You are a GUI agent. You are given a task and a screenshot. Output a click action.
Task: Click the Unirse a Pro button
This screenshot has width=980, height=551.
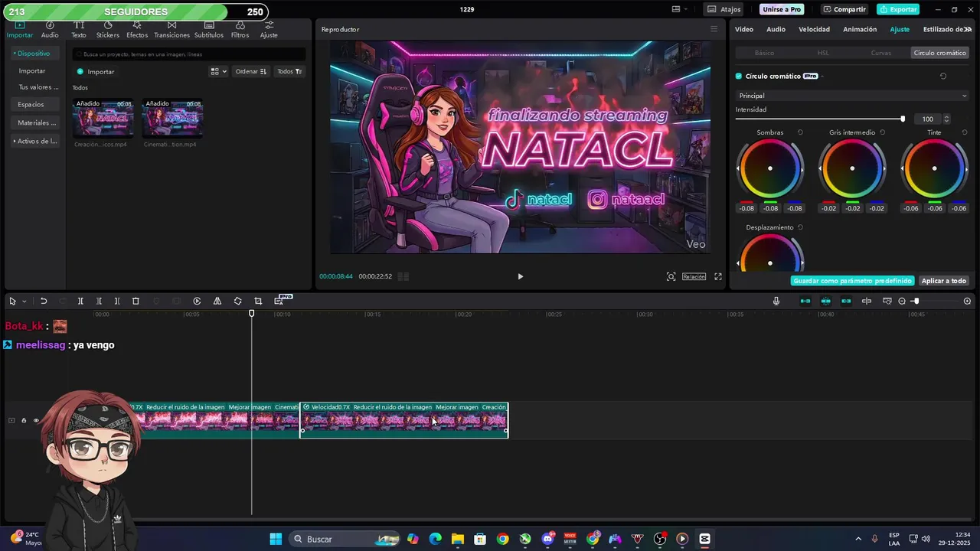coord(782,9)
